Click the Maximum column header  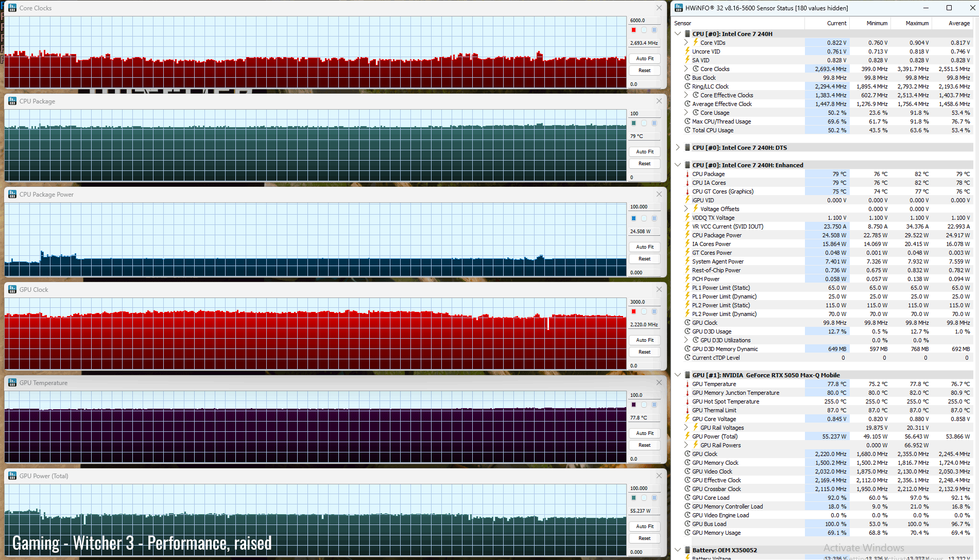[912, 23]
